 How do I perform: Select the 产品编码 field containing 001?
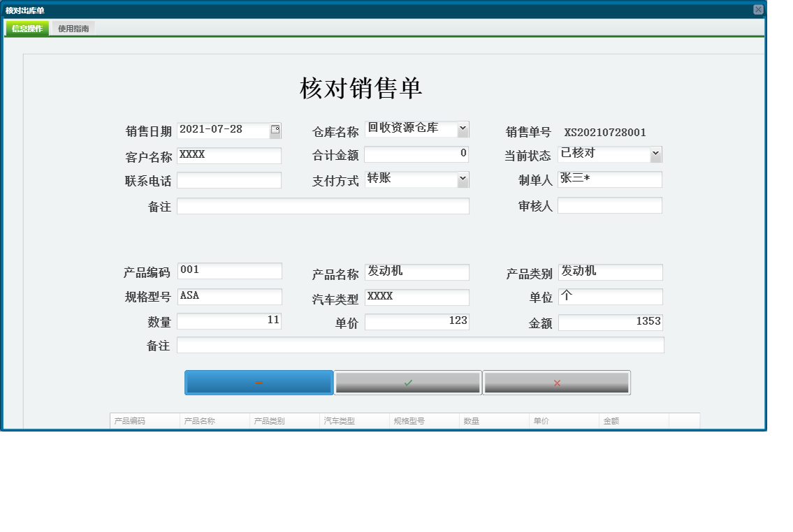(x=229, y=270)
